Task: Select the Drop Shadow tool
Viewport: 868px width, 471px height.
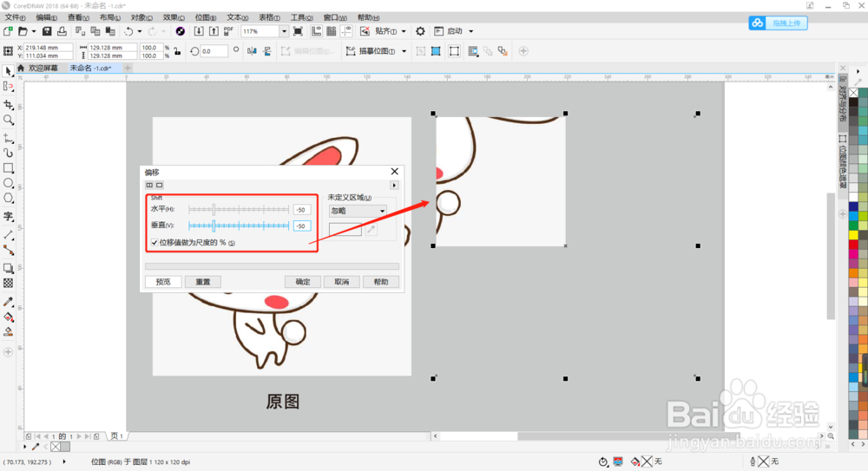Action: click(x=9, y=268)
